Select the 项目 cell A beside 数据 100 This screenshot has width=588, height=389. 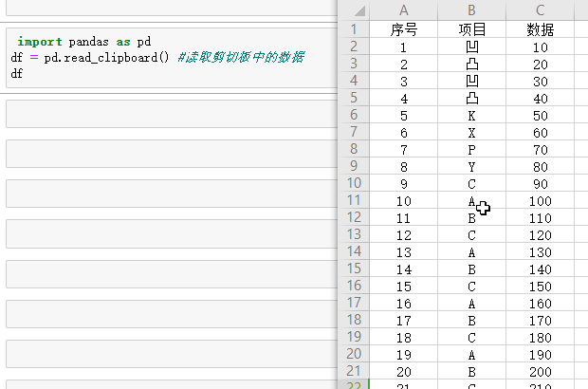click(471, 201)
